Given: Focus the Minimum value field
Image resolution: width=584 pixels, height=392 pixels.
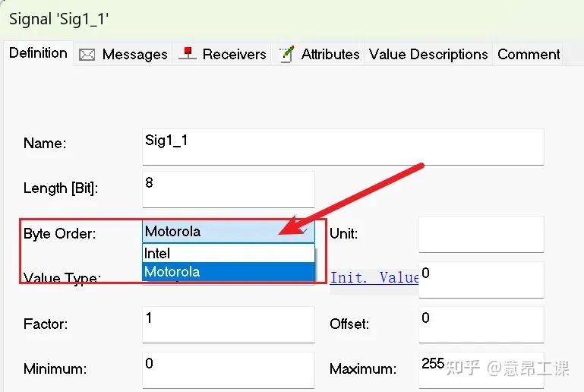Looking at the screenshot, I should pos(228,370).
